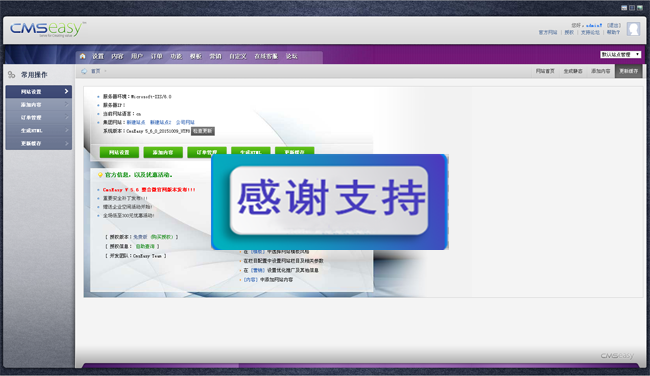Click the 营销 link in tips list
This screenshot has width=650, height=376.
tap(257, 270)
